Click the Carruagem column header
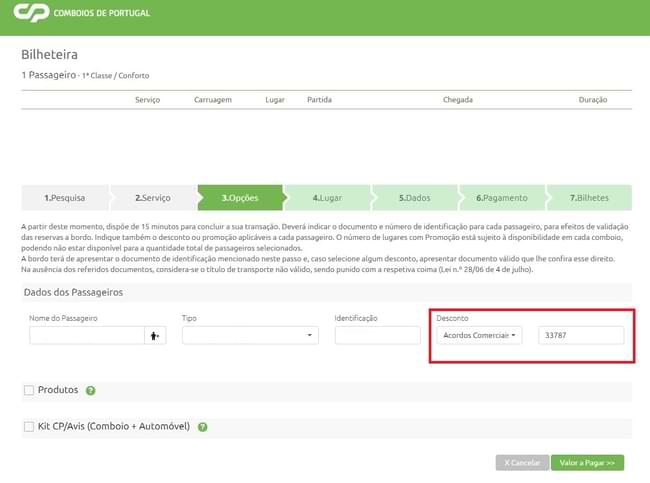Viewport: 650px width, 483px height. point(213,100)
